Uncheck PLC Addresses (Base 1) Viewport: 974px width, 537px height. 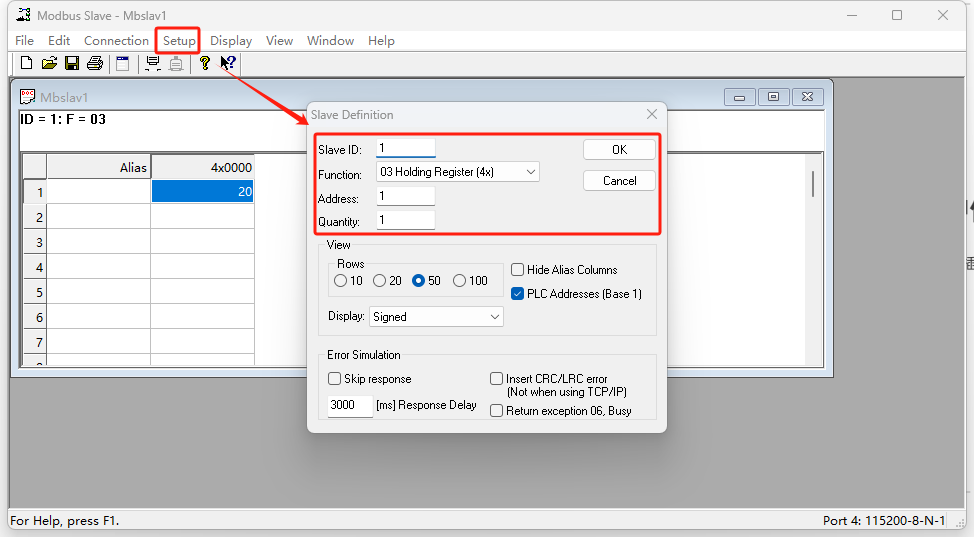tap(518, 294)
